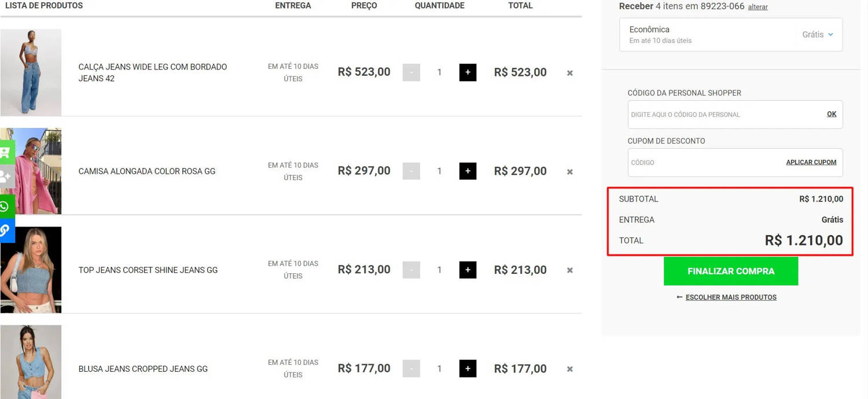This screenshot has height=399, width=868.
Task: Delete Top Jeans Corset Shine from list
Action: coord(570,270)
